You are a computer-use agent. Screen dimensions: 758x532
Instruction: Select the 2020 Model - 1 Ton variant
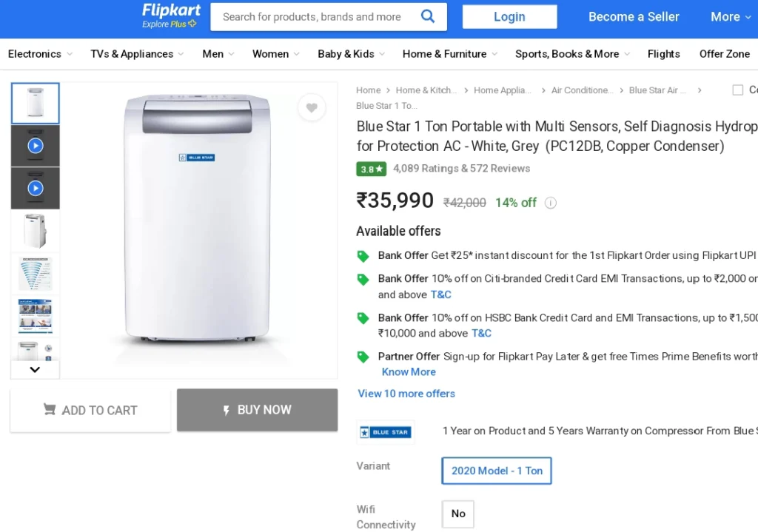[x=497, y=471]
